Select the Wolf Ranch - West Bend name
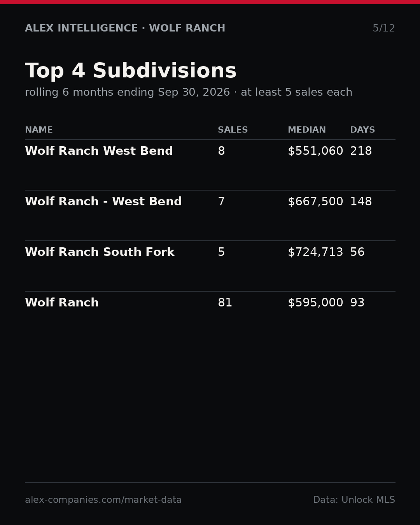Screen dimensions: 420x525 103,202
